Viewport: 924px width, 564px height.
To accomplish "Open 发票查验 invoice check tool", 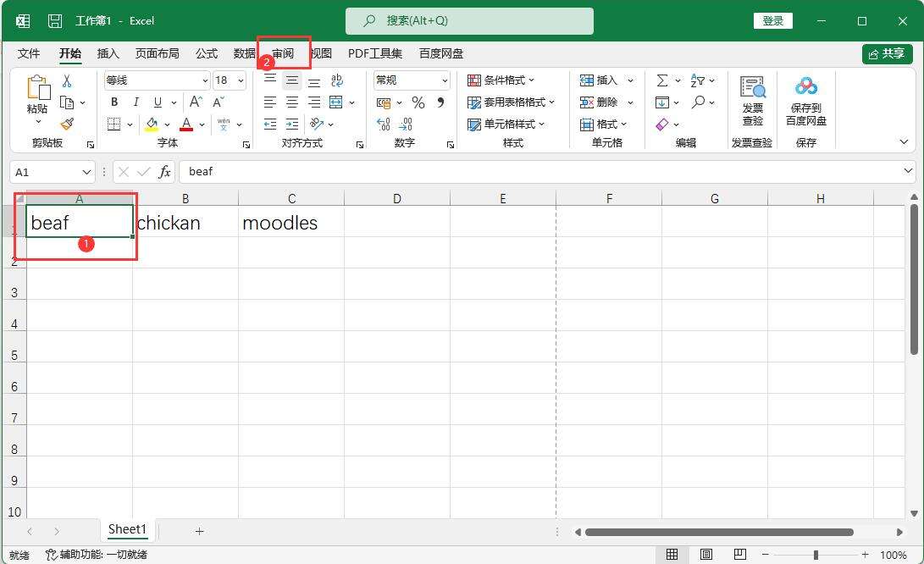I will click(x=752, y=101).
